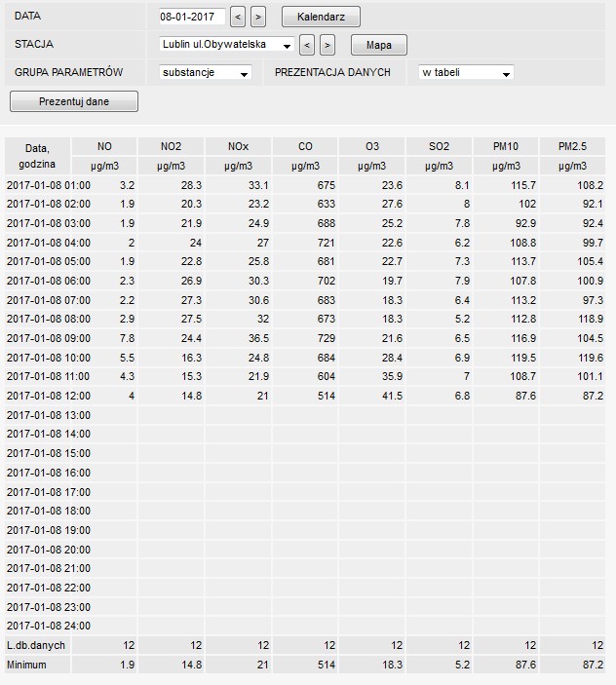The image size is (616, 685).
Task: Select row 2017-01-08 02:00 timestamp
Action: [x=49, y=204]
